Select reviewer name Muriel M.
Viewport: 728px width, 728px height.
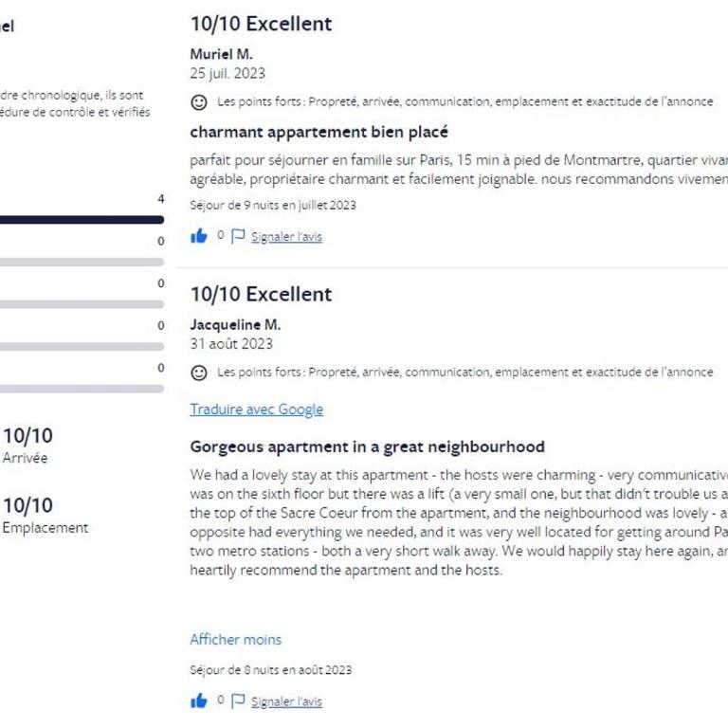[x=222, y=54]
